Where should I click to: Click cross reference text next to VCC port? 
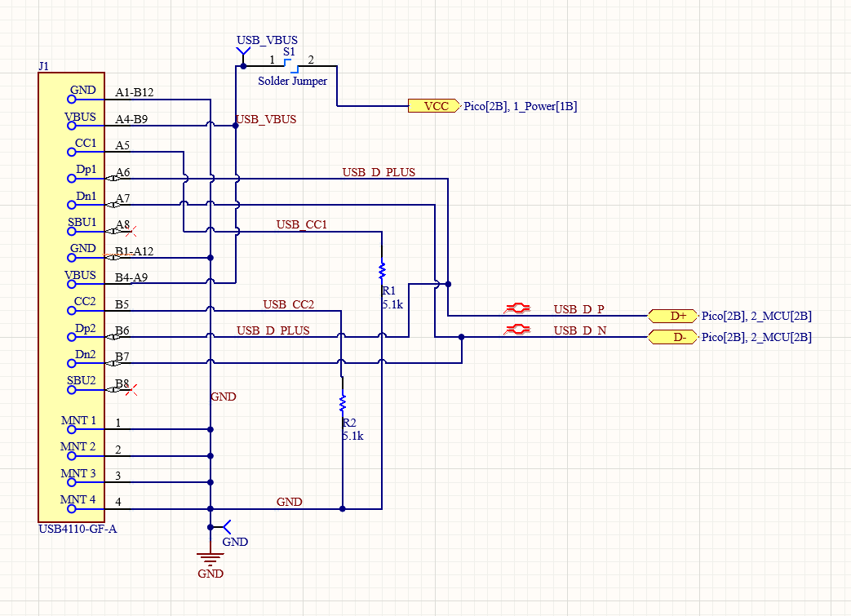tap(520, 106)
